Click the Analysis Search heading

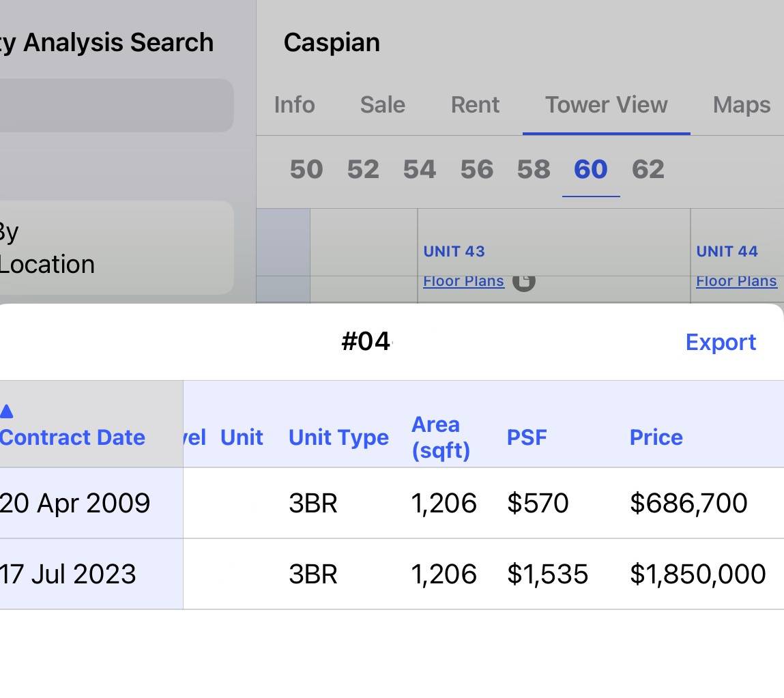click(118, 42)
